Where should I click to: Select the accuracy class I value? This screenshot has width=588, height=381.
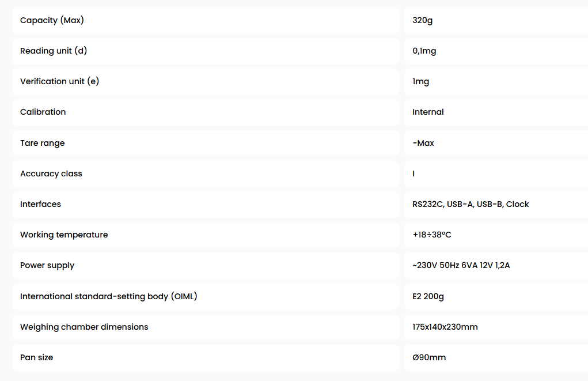[414, 173]
